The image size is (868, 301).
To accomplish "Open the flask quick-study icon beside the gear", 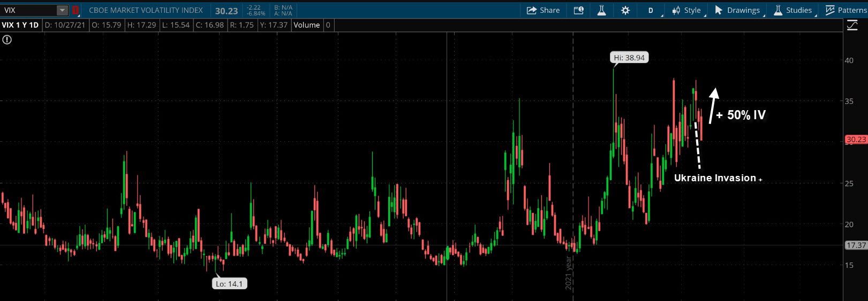I will coord(601,10).
